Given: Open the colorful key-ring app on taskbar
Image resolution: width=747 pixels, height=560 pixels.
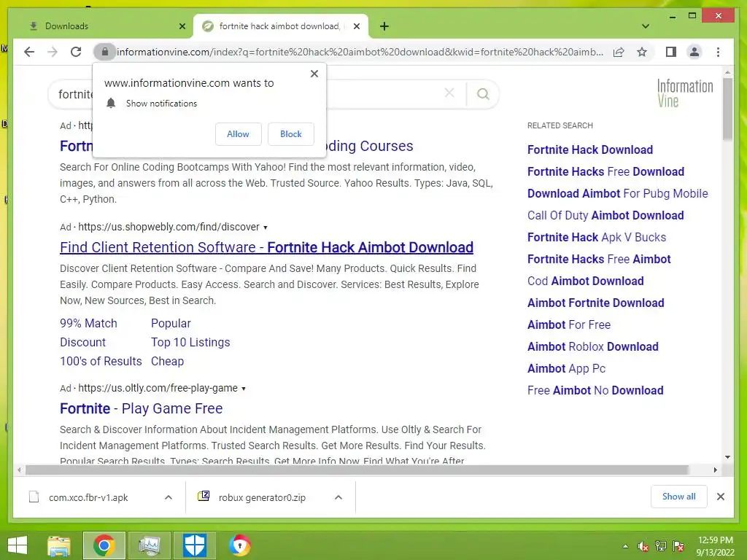Looking at the screenshot, I should (239, 545).
